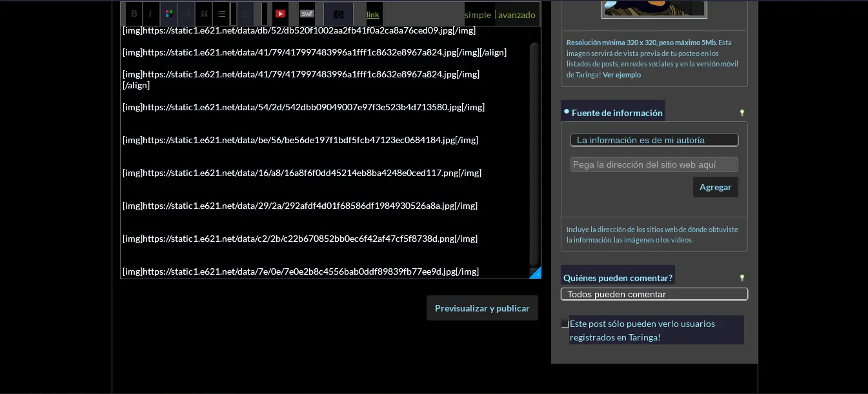Toggle italic formatting in the editor toolbar
The width and height of the screenshot is (868, 394).
[150, 14]
